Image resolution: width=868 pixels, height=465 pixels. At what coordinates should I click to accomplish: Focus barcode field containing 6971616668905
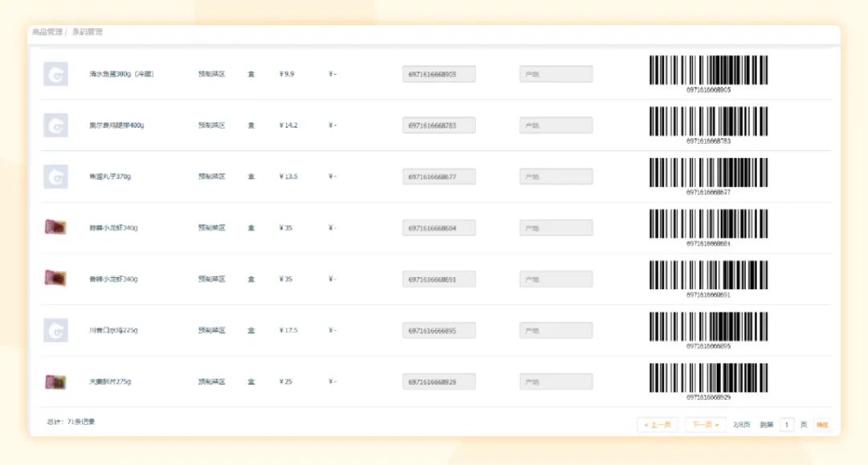click(439, 74)
